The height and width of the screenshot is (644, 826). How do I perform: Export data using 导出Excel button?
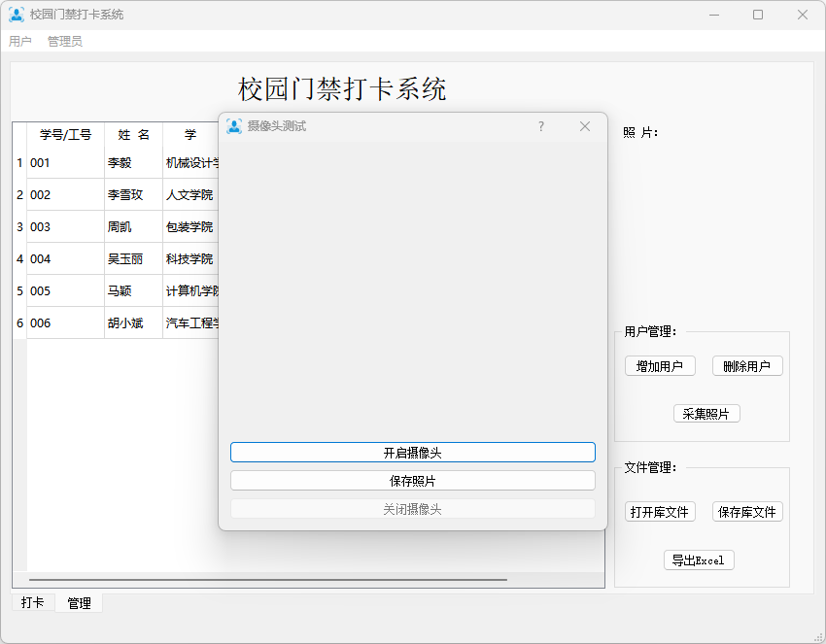pos(699,560)
